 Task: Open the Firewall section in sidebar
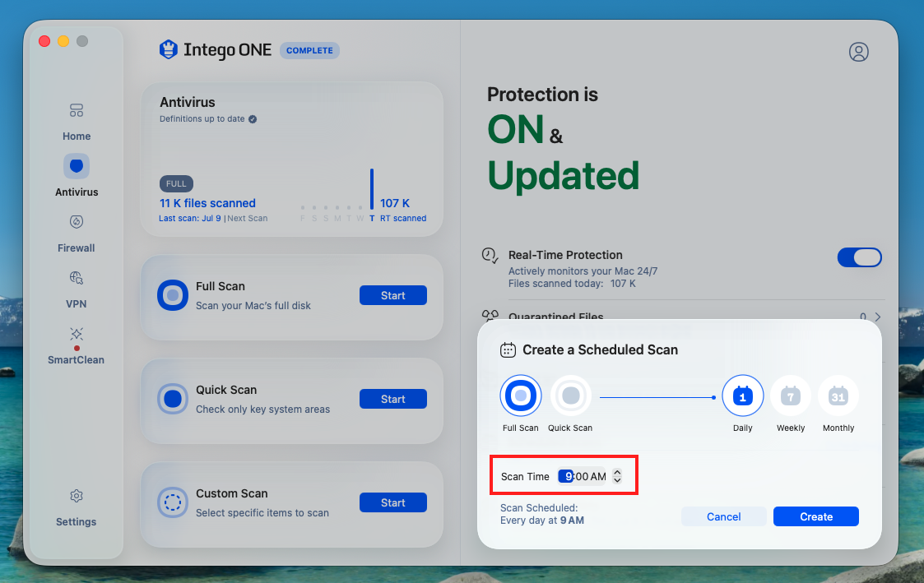(77, 234)
